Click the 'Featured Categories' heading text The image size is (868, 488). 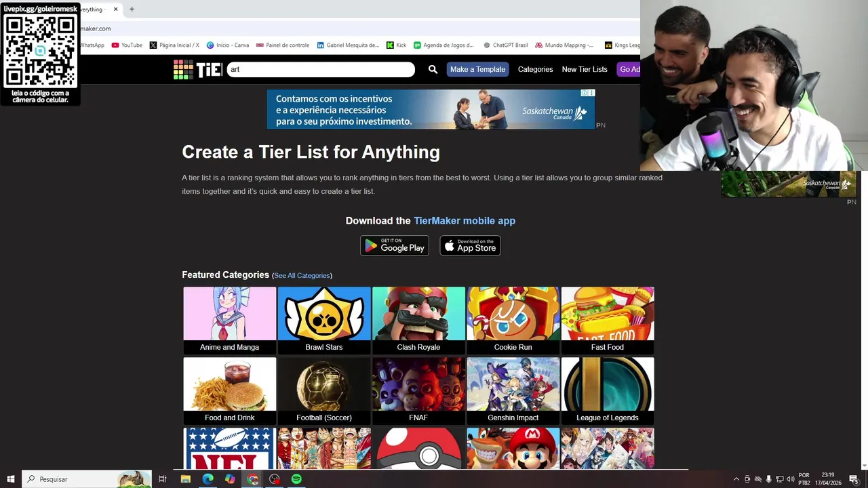pos(226,275)
